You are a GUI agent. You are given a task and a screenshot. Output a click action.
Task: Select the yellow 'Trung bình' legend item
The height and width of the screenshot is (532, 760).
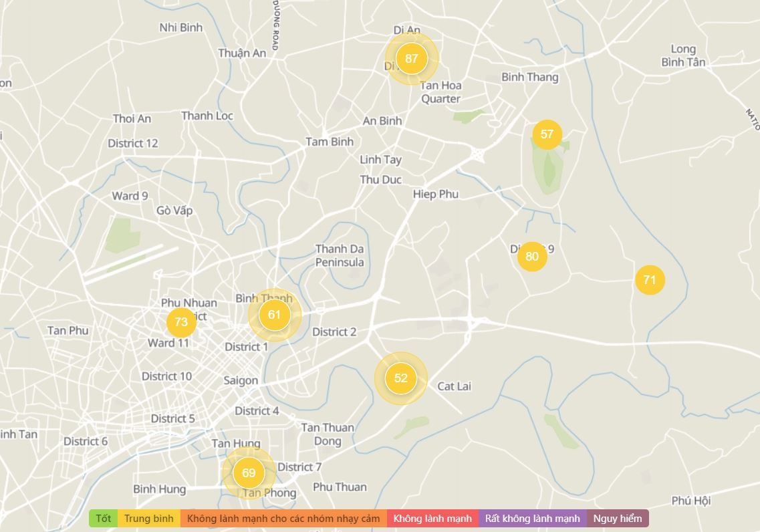tap(149, 519)
